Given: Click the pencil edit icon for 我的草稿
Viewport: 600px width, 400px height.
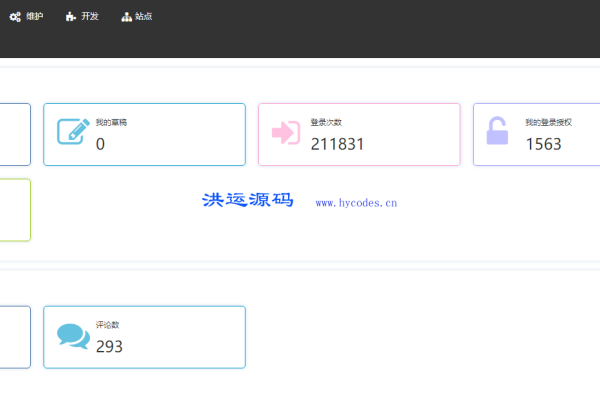Looking at the screenshot, I should coord(73,133).
